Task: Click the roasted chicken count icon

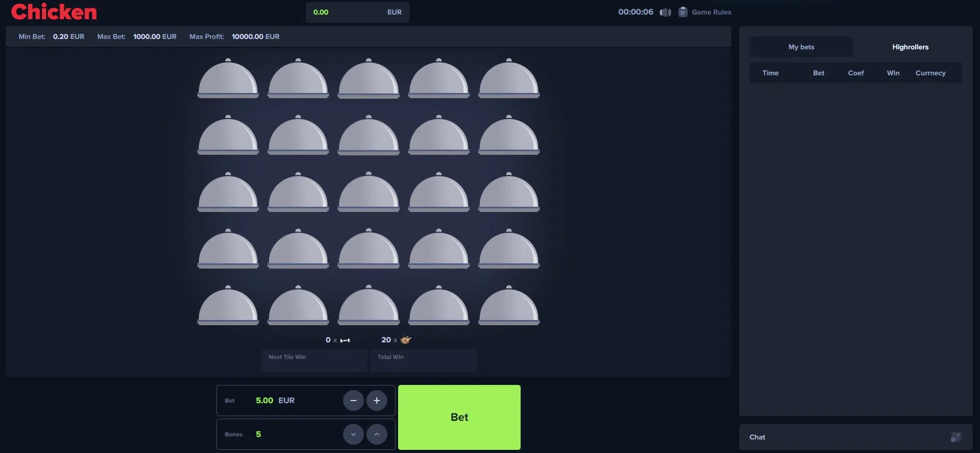Action: (405, 340)
